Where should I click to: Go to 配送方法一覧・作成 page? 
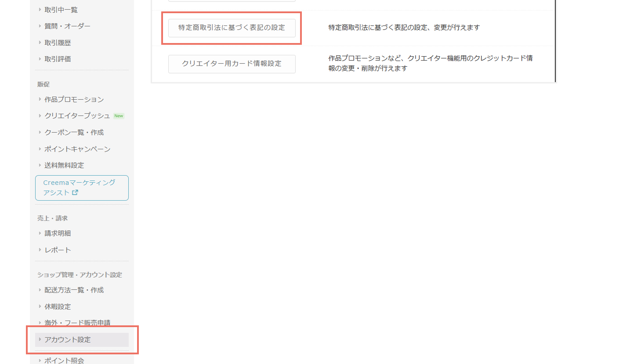[74, 290]
